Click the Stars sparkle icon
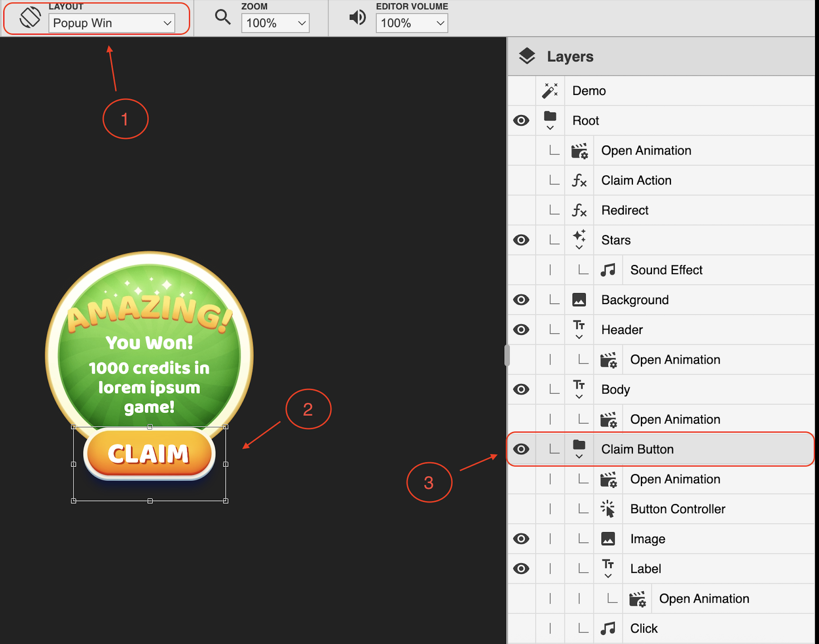This screenshot has height=644, width=819. (x=579, y=236)
